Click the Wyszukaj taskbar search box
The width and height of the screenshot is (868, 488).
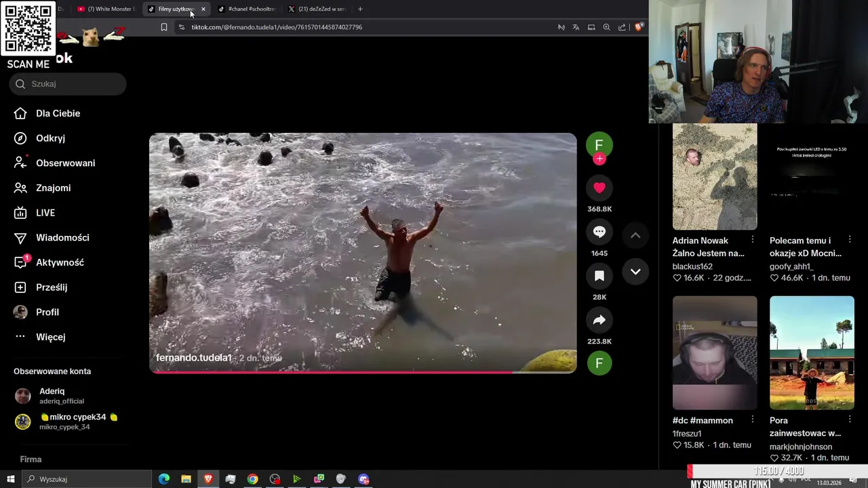click(87, 479)
